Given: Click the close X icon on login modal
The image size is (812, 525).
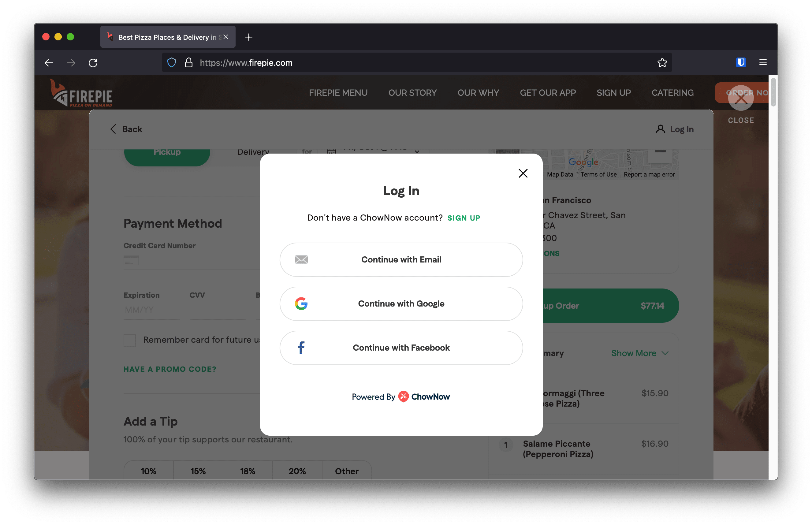Looking at the screenshot, I should pos(523,173).
